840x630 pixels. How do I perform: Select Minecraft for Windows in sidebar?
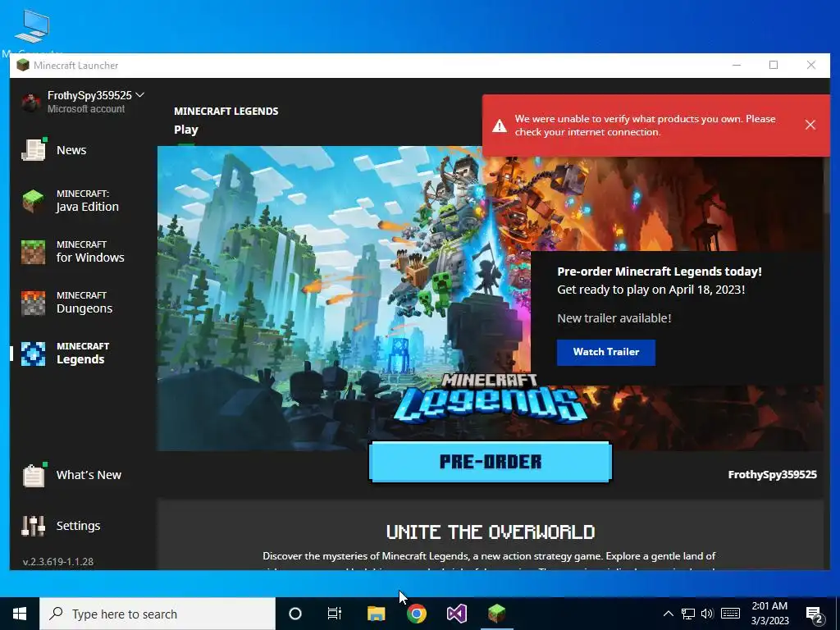tap(72, 252)
